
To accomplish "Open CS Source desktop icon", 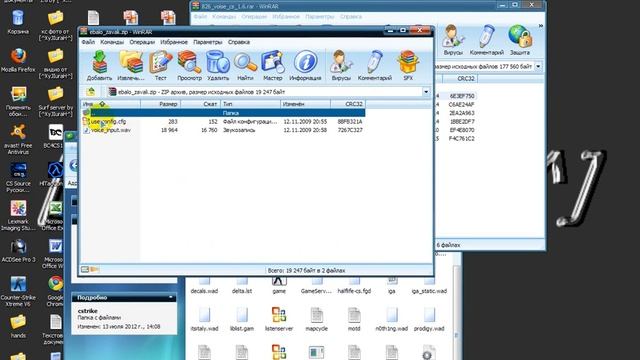I will click(x=18, y=178).
